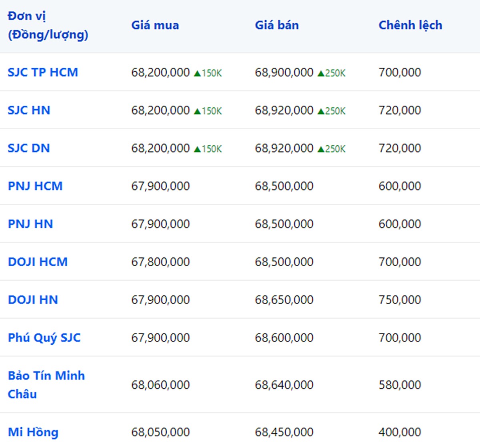480x448 pixels.
Task: Select PNJ HCM difference 600,000
Action: coord(400,186)
